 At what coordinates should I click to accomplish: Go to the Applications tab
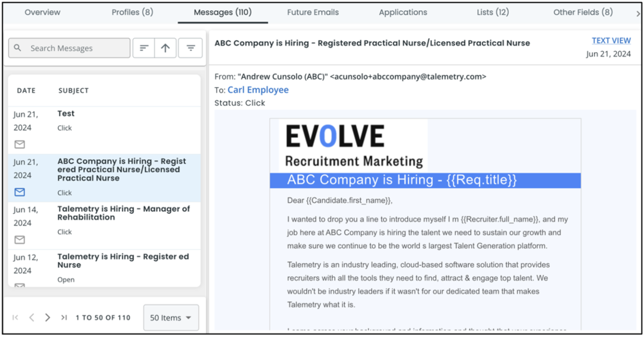(403, 12)
